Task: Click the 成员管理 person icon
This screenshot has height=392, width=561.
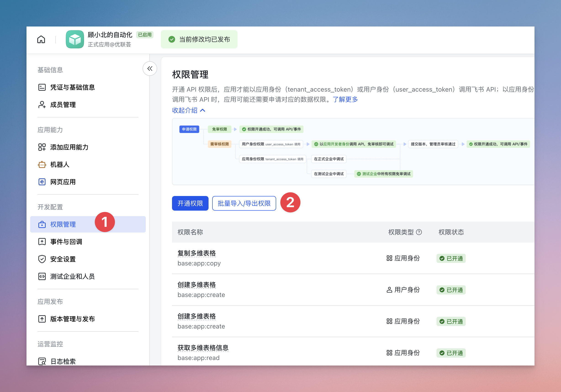Action: pyautogui.click(x=42, y=105)
